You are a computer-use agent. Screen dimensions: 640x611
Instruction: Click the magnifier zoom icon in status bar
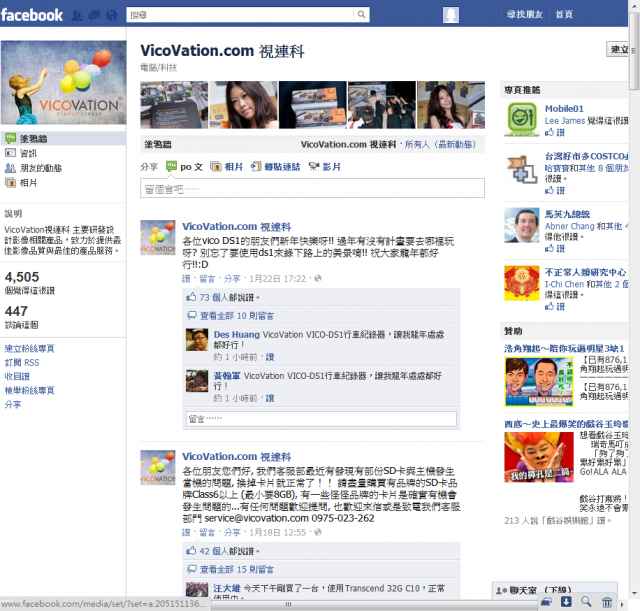point(586,602)
